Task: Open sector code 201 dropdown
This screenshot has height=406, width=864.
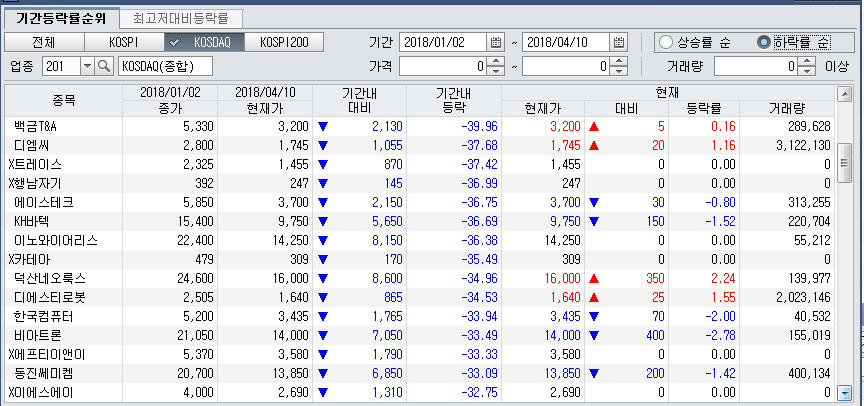Action: (x=88, y=67)
